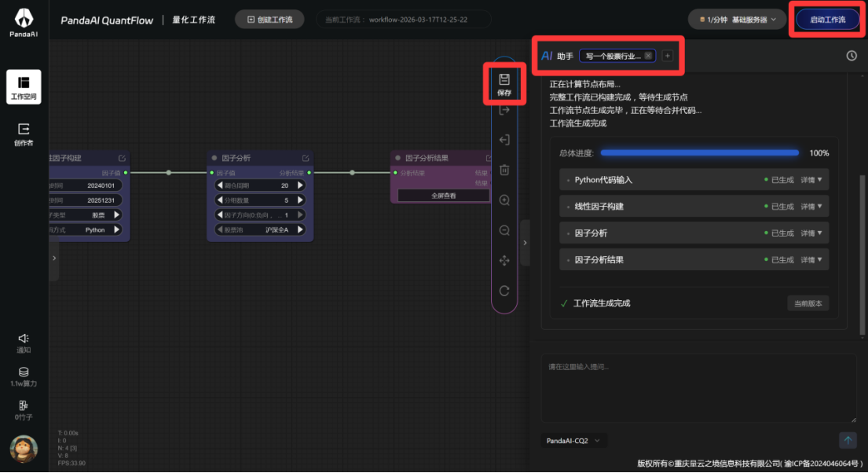Click the 启动工作流 button
The width and height of the screenshot is (868, 473).
pyautogui.click(x=828, y=20)
